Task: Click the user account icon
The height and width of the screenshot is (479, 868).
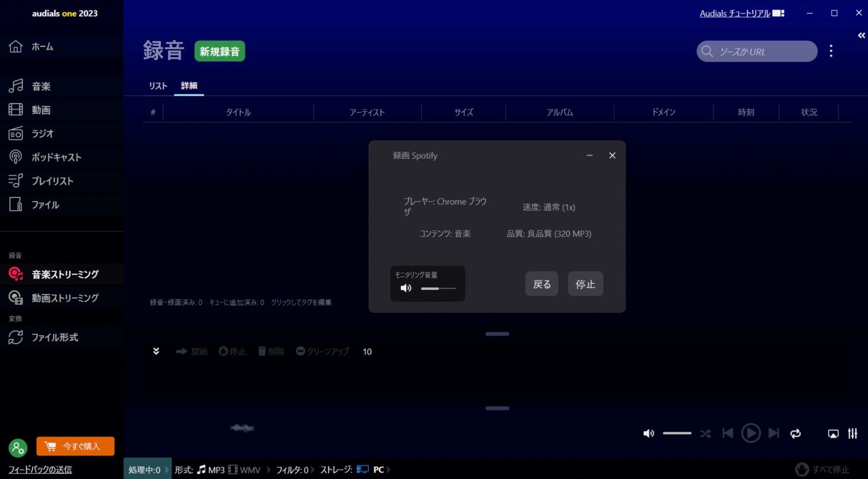Action: [x=18, y=447]
